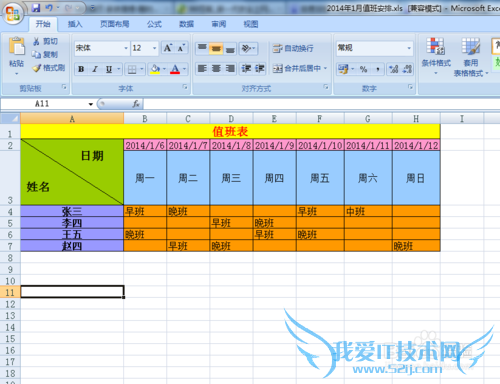500x384 pixels.
Task: Switch to 开始 tab
Action: coord(43,24)
